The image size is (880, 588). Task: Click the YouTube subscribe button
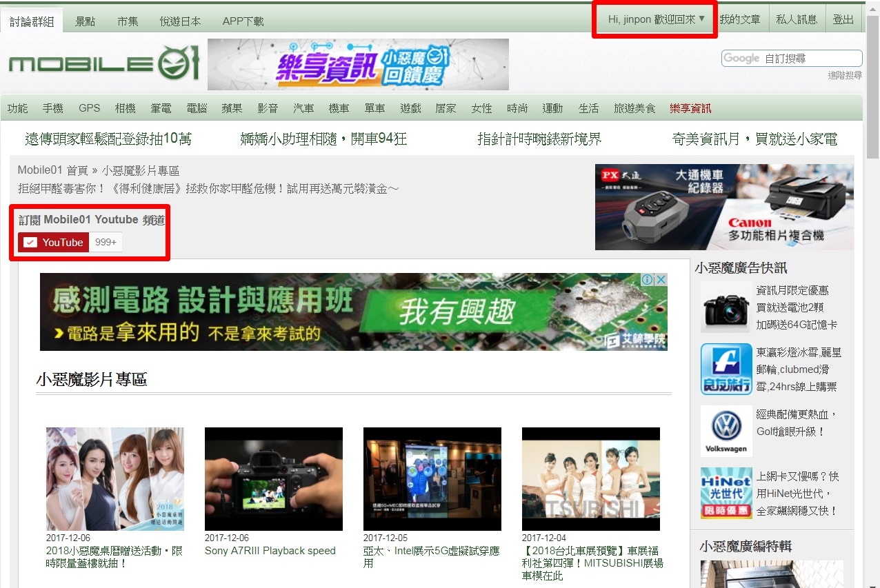(x=54, y=242)
